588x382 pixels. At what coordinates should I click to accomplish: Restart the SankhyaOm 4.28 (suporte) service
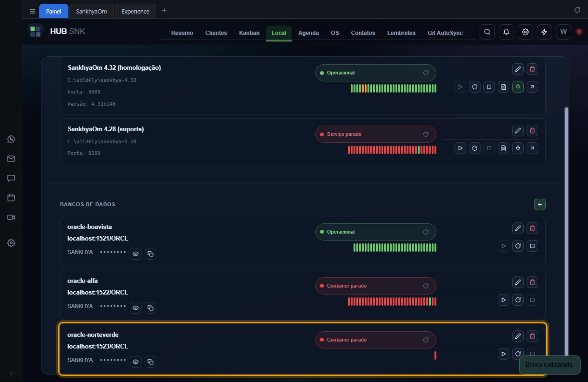point(474,148)
